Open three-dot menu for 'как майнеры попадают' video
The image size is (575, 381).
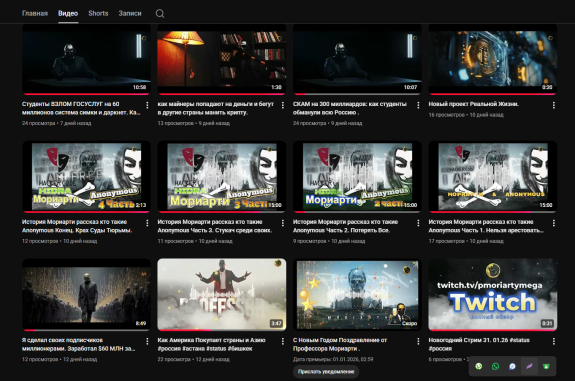283,105
